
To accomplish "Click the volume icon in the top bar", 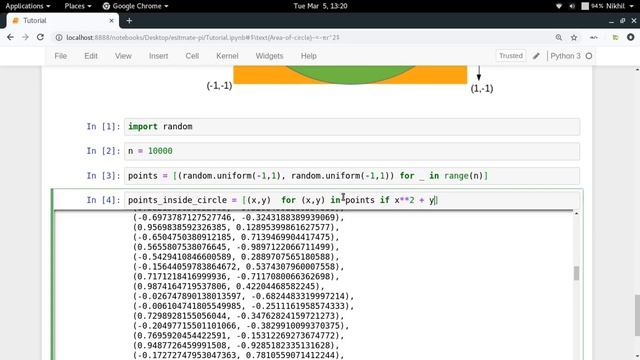I will point(572,6).
